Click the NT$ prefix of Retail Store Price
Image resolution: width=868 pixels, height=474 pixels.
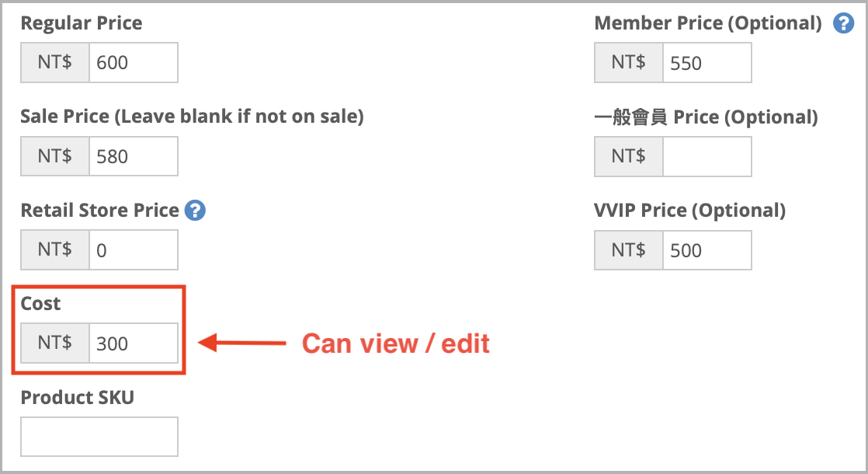click(55, 250)
